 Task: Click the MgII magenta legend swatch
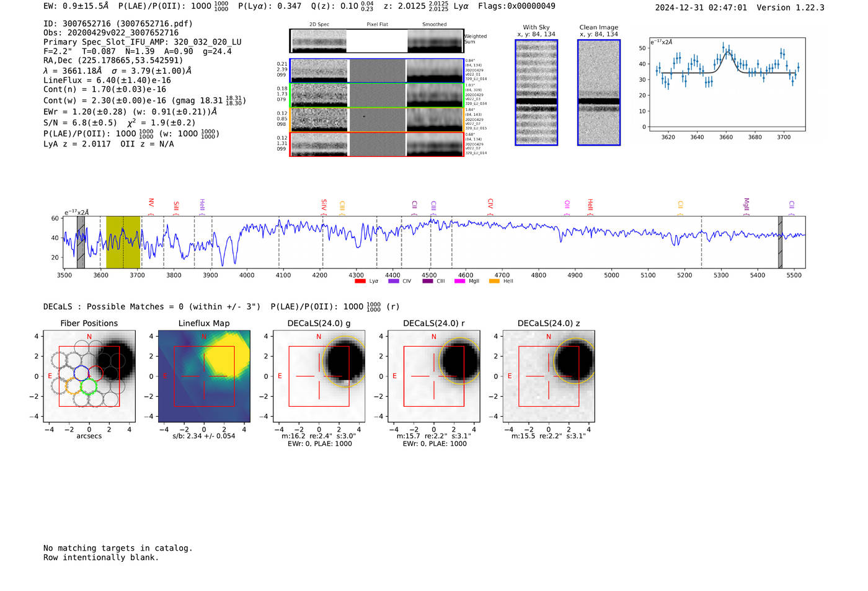coord(459,281)
